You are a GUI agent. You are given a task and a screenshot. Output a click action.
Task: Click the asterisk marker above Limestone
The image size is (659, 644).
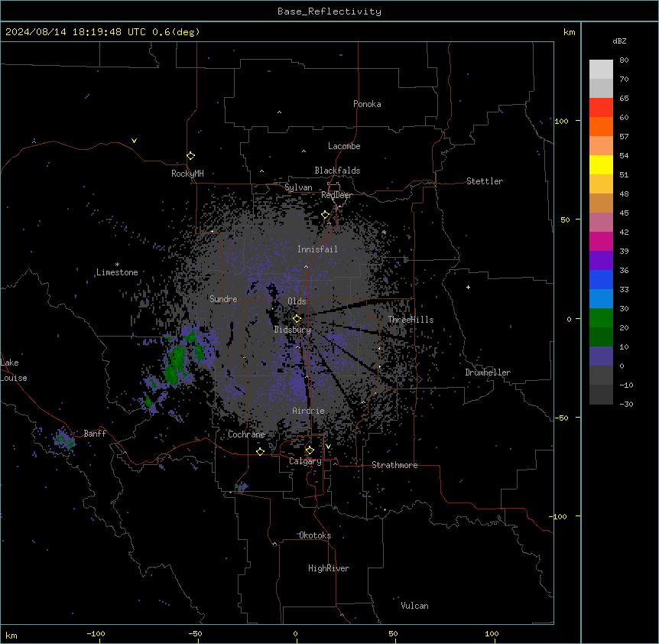(117, 265)
